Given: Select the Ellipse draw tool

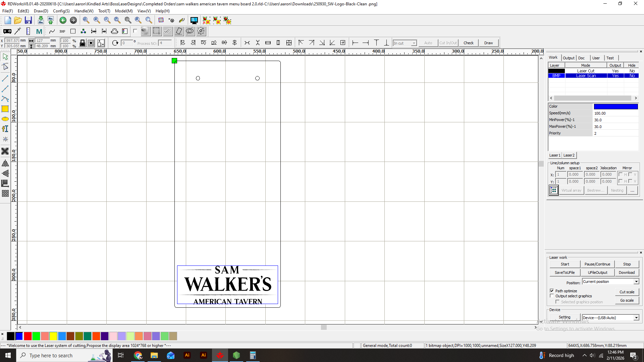Looking at the screenshot, I should tap(5, 119).
